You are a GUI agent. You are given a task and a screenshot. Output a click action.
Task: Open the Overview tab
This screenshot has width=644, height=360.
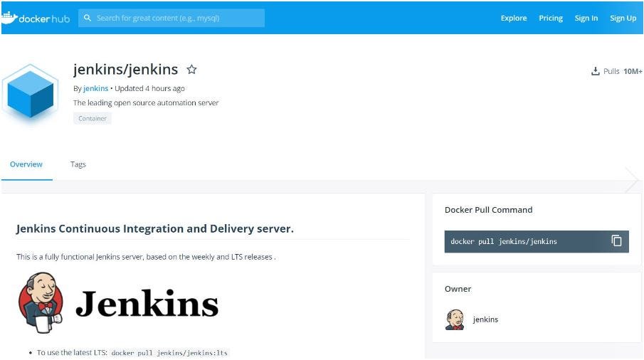(26, 164)
